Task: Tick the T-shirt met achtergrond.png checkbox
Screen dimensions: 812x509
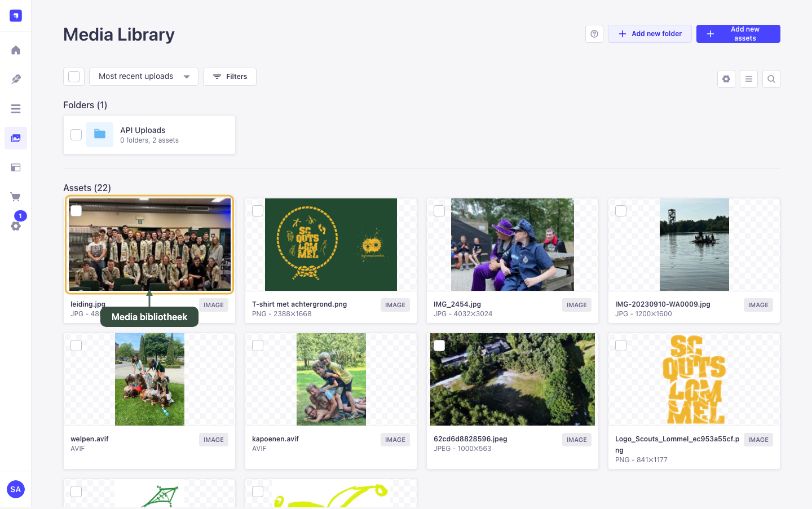Action: pos(258,211)
